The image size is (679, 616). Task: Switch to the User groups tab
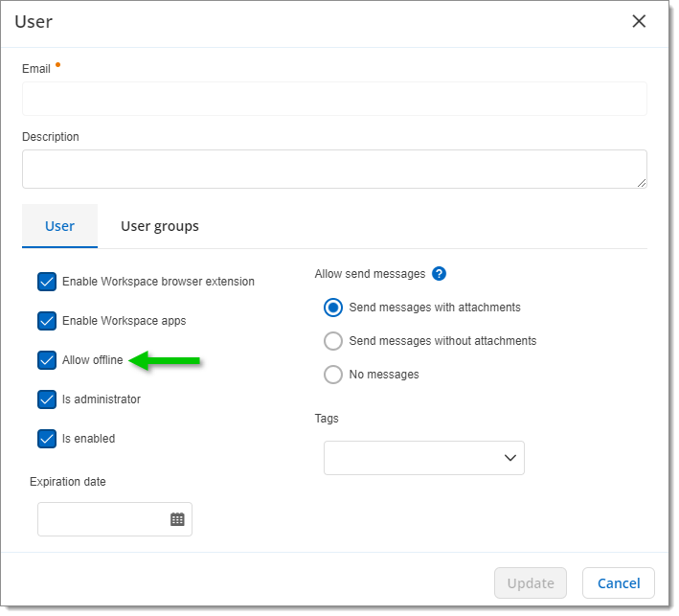click(x=160, y=227)
